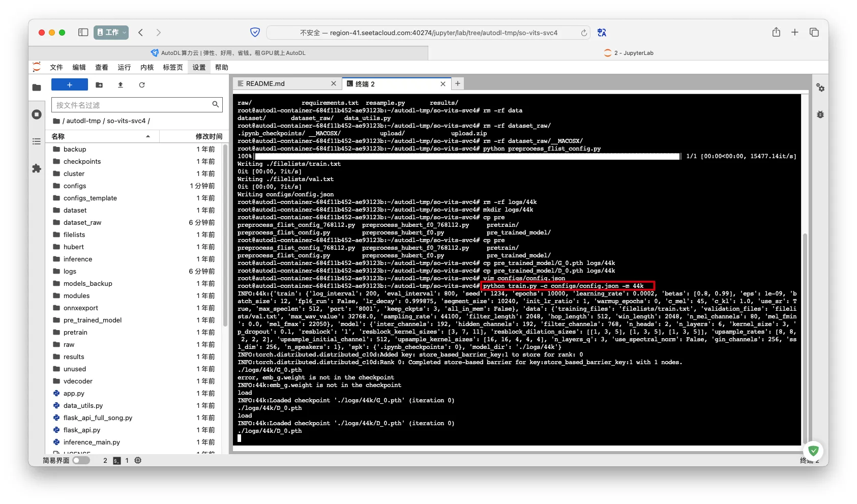Click the terminal vertical scrollbar

coord(805,336)
